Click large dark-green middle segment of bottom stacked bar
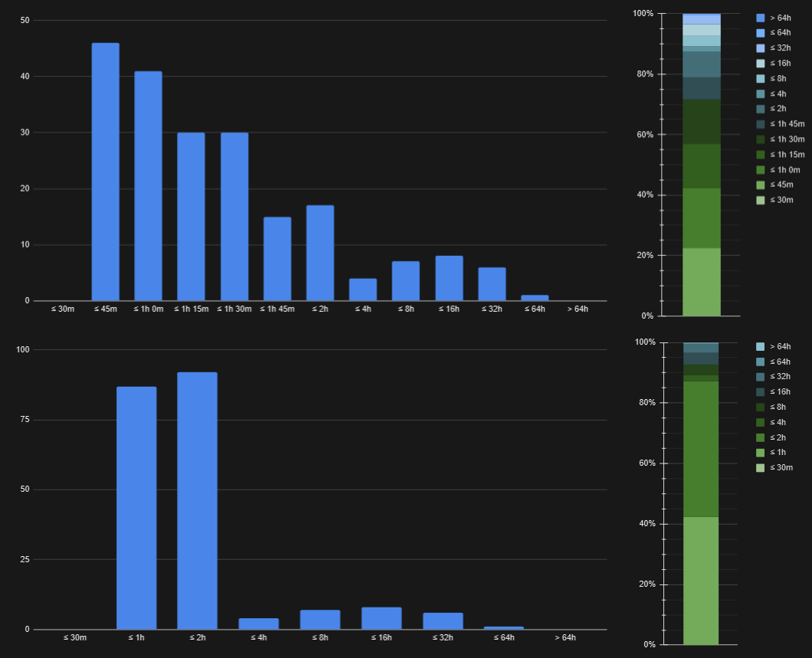Image resolution: width=812 pixels, height=658 pixels. (701, 449)
